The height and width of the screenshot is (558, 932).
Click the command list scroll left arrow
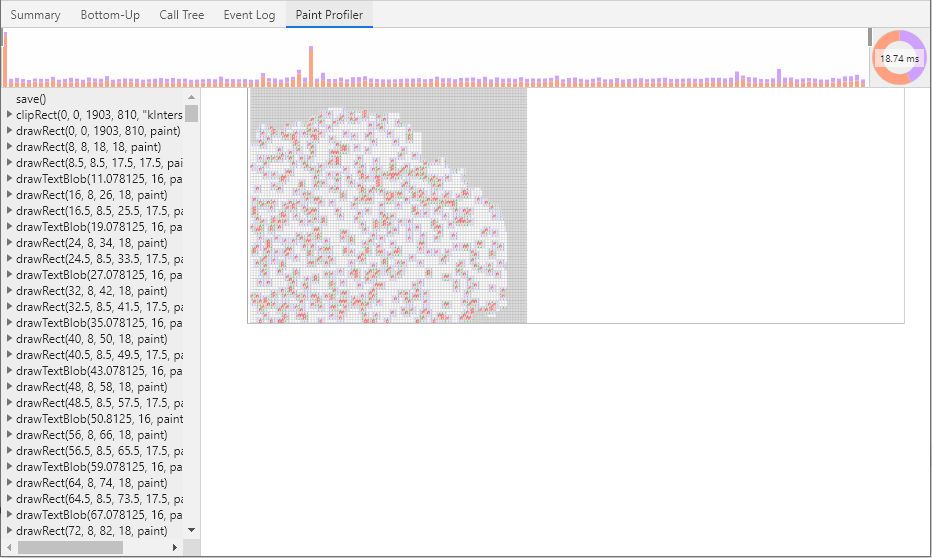pos(9,548)
